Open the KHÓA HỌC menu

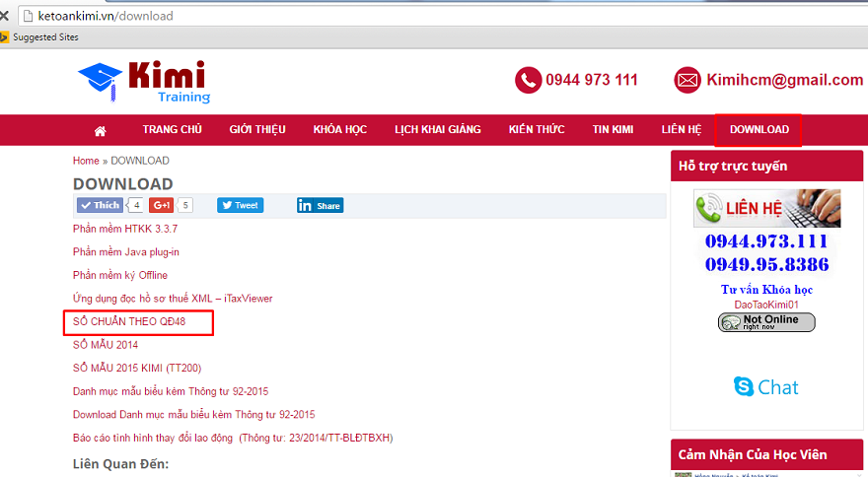[x=339, y=130]
